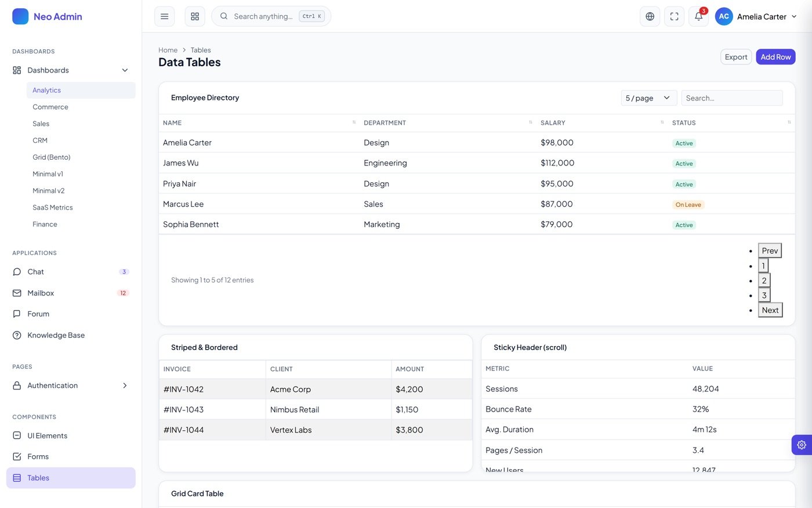Sort by Status column sort icon

[789, 123]
